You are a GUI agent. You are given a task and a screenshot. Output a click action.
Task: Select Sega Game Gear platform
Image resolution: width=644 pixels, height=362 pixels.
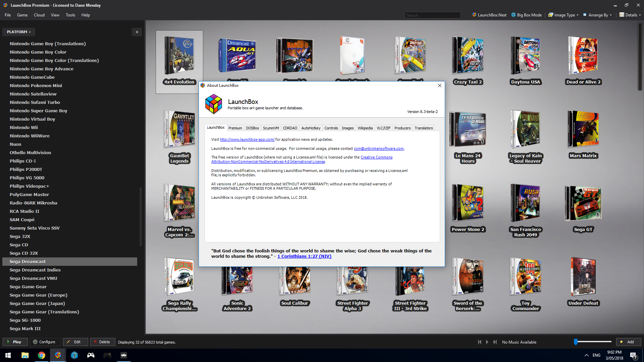click(28, 287)
